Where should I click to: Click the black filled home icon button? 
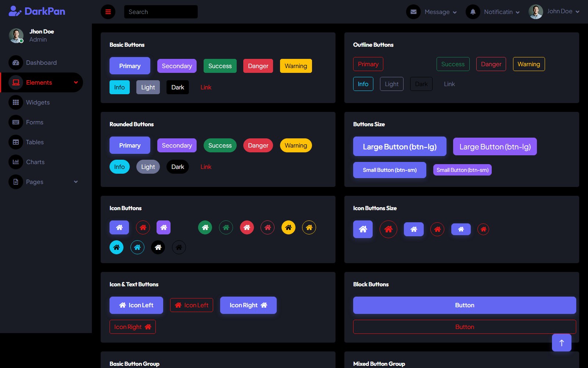point(158,247)
